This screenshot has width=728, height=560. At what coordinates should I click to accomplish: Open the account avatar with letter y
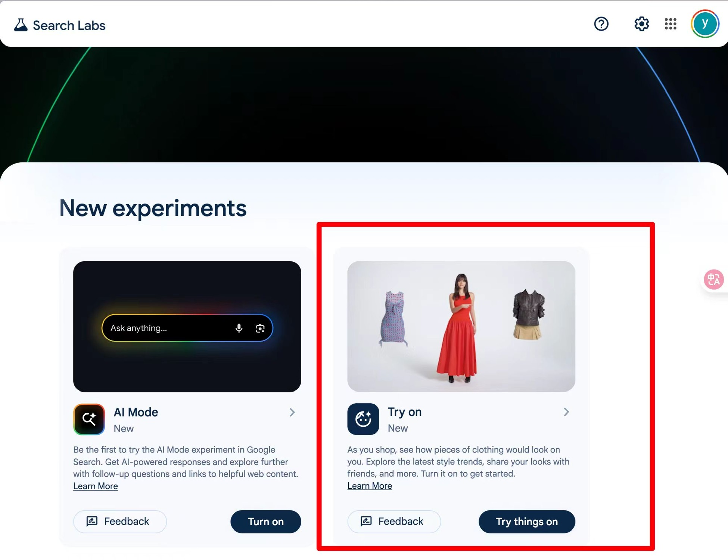pos(704,24)
